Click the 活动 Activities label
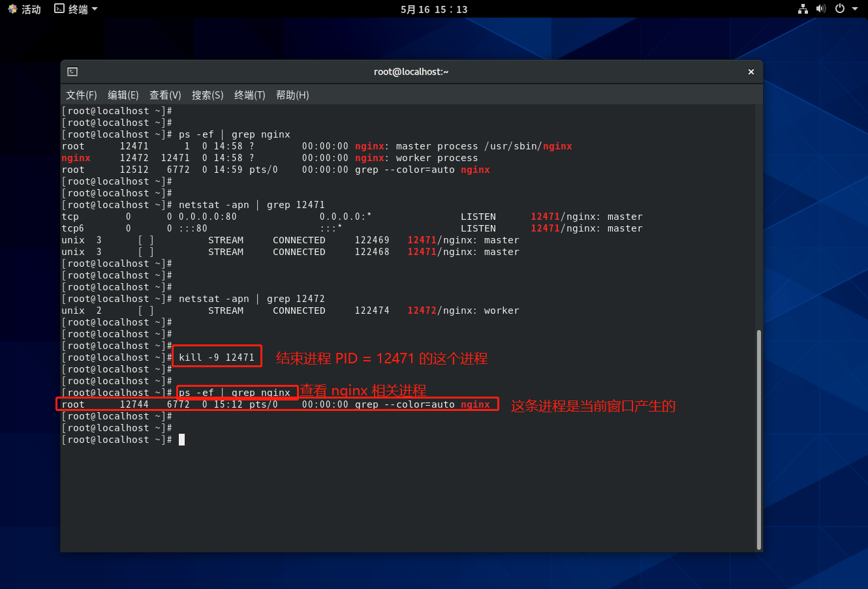This screenshot has height=589, width=868. tap(31, 9)
